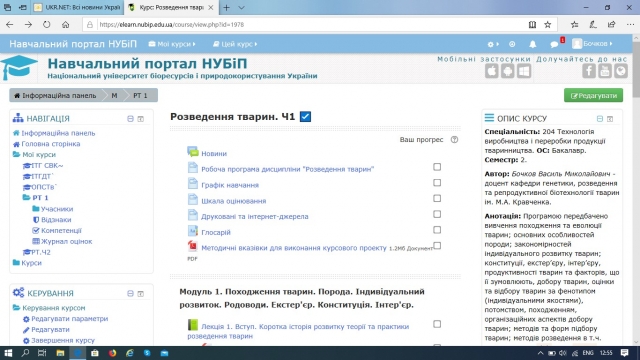Open Firefox from the taskbar
640x360 pixels.
(112, 353)
